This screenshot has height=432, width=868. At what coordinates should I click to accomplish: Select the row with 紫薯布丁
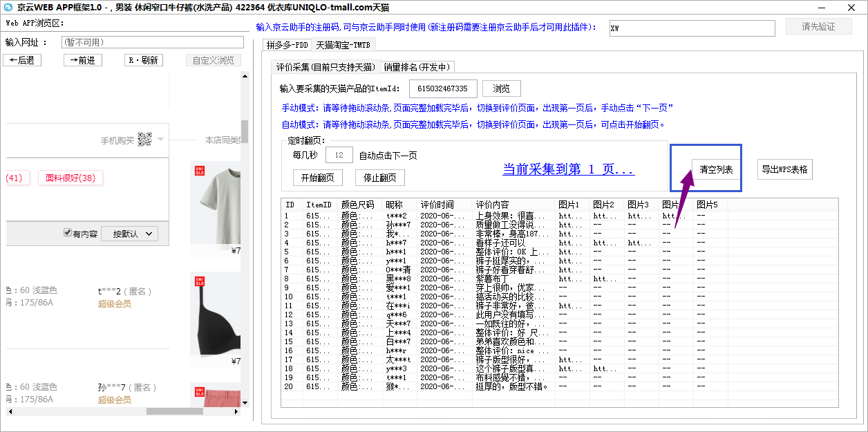[560, 279]
